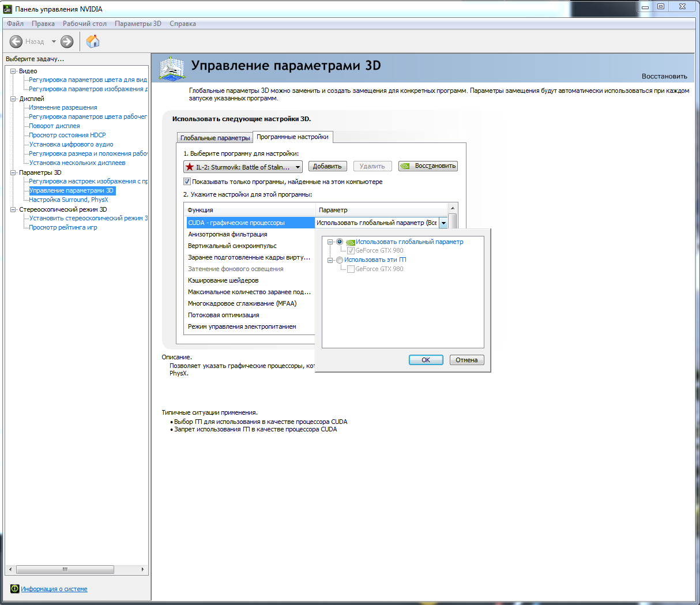This screenshot has width=700, height=605.
Task: Select the Использовать глобальный параметр radio button
Action: coord(340,242)
